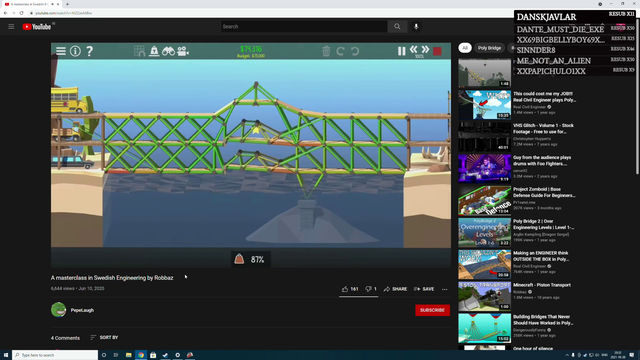
Task: Open 'Making an ENGINEER think OUTSIDE THE BOX' video
Action: 541,256
